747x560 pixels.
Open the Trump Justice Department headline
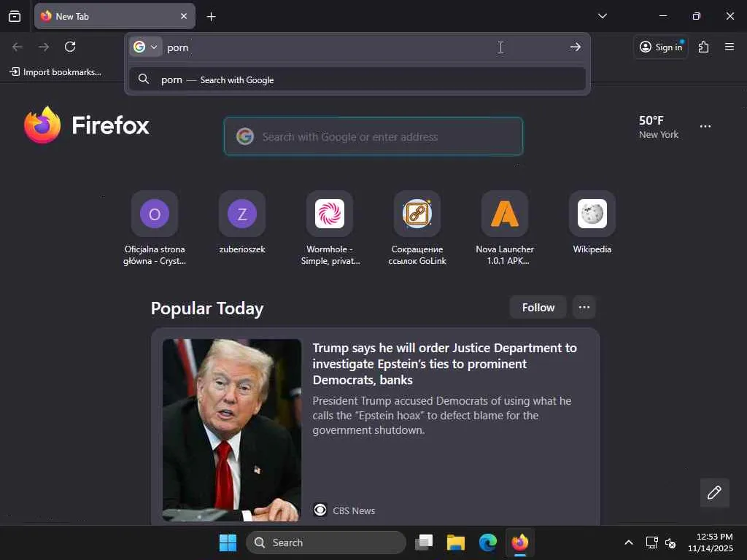coord(444,364)
